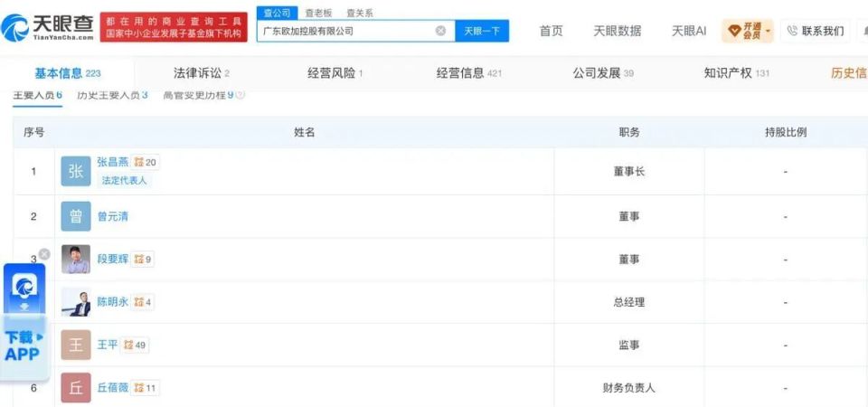Click the 王 avatar tile
The image size is (868, 407).
pos(76,345)
